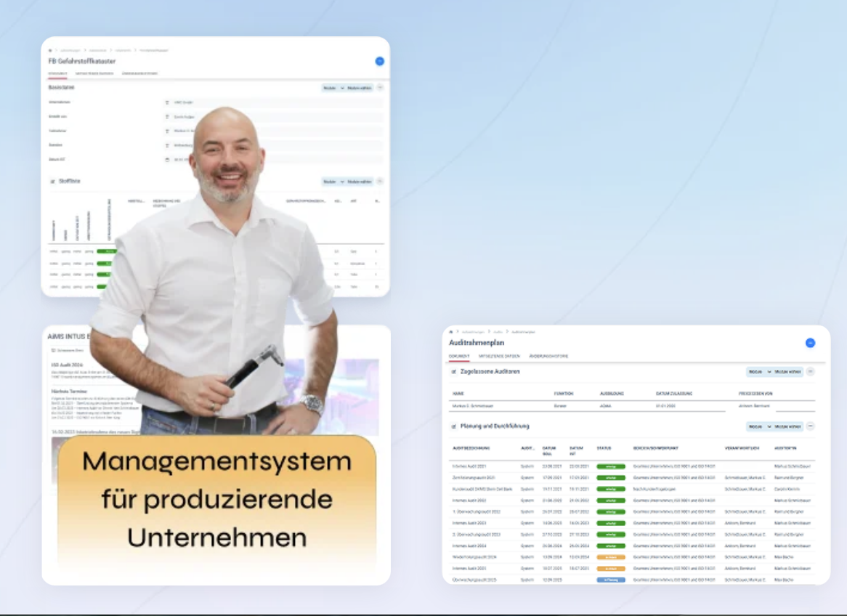Viewport: 847px width, 616px height.
Task: Collapse the Zugelassene Auditoren section via circle button
Action: 810,372
